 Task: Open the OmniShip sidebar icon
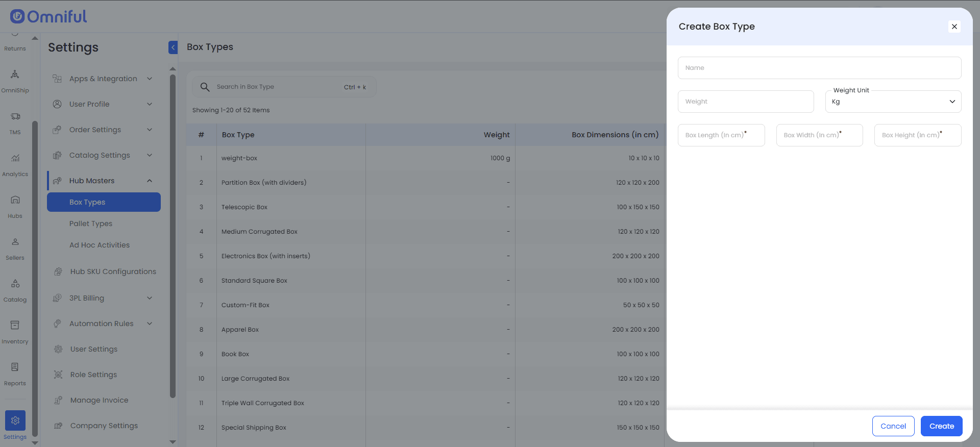(15, 75)
